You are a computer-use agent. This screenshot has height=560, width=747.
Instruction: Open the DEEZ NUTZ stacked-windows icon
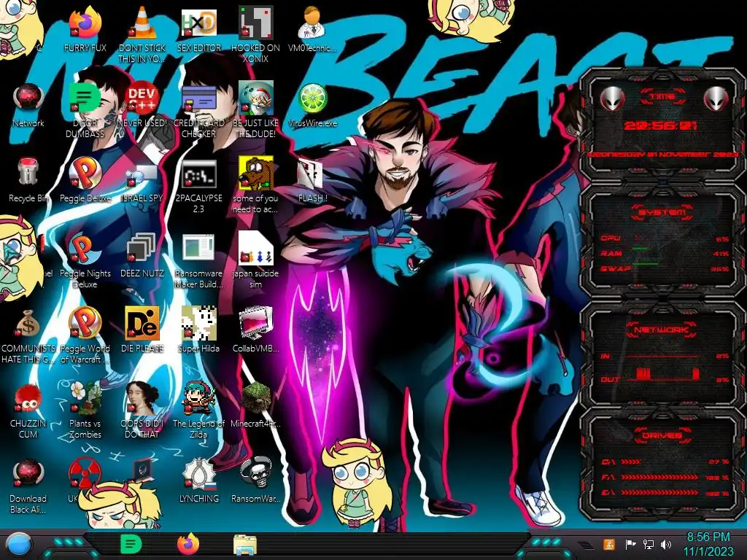[x=141, y=249]
